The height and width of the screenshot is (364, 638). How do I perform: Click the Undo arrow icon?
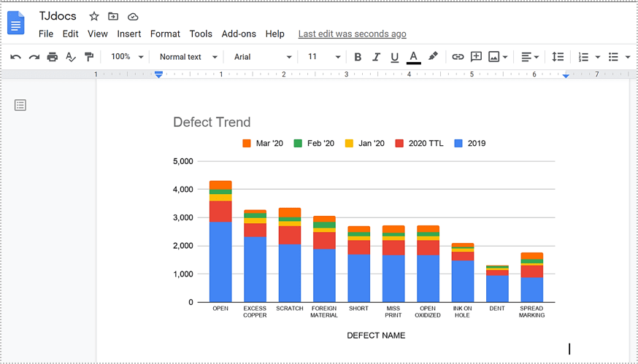point(15,57)
